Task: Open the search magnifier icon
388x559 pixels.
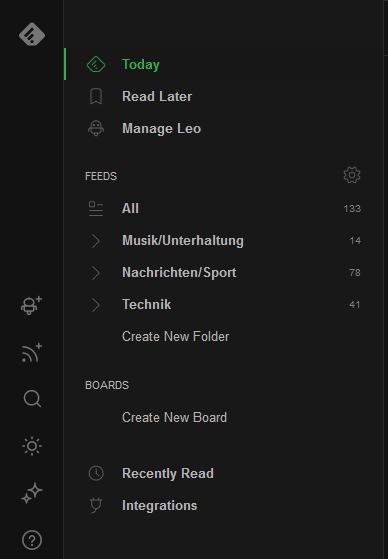Action: pyautogui.click(x=32, y=399)
